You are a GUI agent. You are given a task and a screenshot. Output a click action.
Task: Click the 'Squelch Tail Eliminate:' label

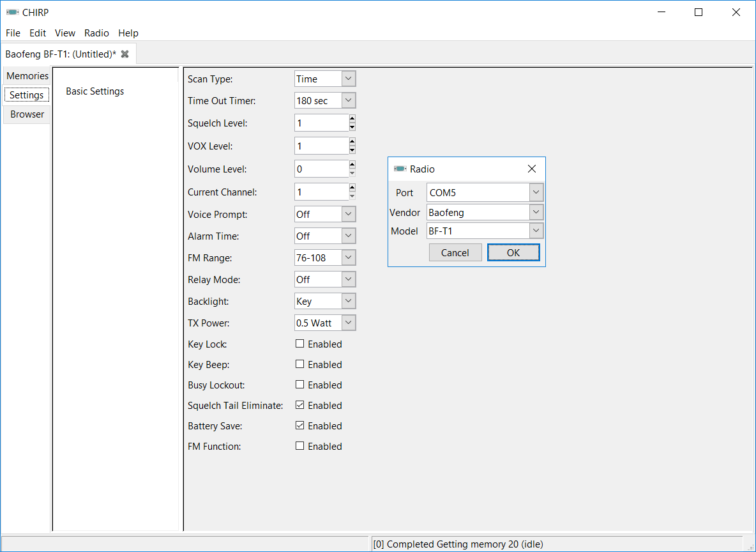click(x=235, y=406)
